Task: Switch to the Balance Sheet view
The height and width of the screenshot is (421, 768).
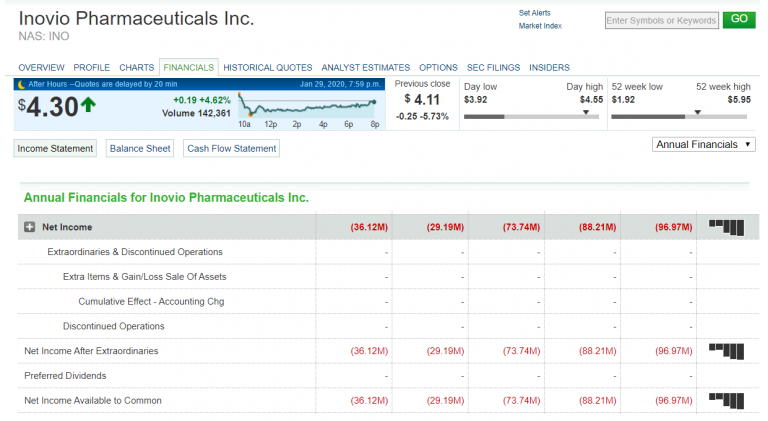Action: 140,148
